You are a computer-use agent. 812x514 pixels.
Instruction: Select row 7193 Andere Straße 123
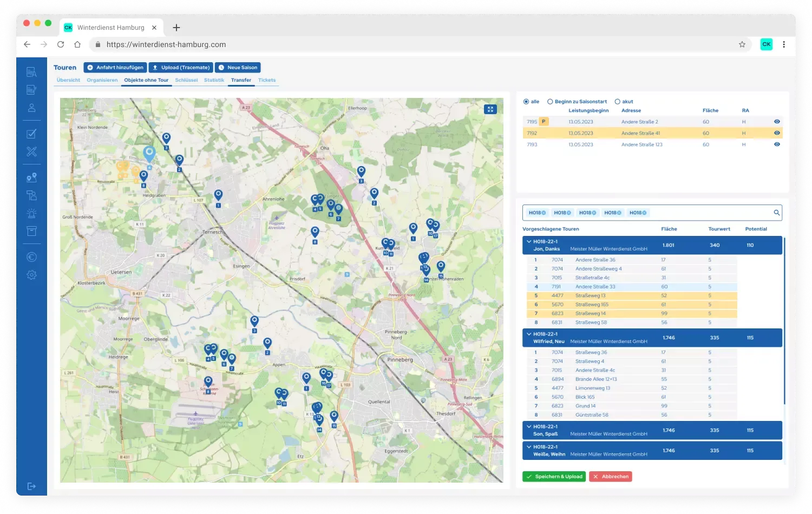(653, 144)
